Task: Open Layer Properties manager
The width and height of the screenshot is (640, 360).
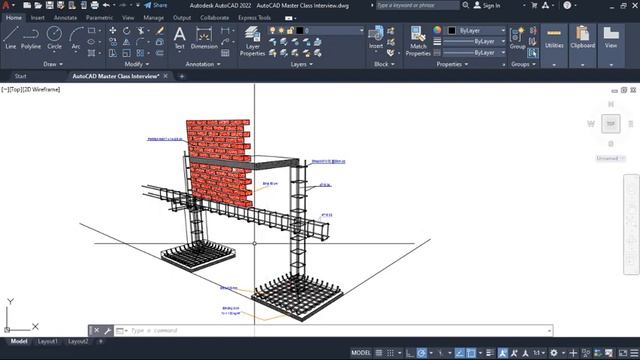Action: [x=252, y=41]
